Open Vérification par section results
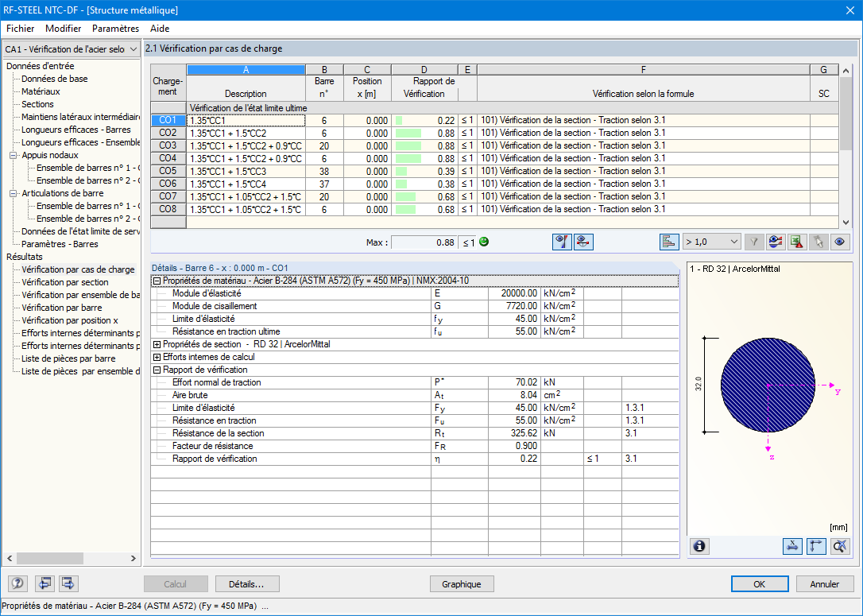This screenshot has height=616, width=863. pos(65,282)
